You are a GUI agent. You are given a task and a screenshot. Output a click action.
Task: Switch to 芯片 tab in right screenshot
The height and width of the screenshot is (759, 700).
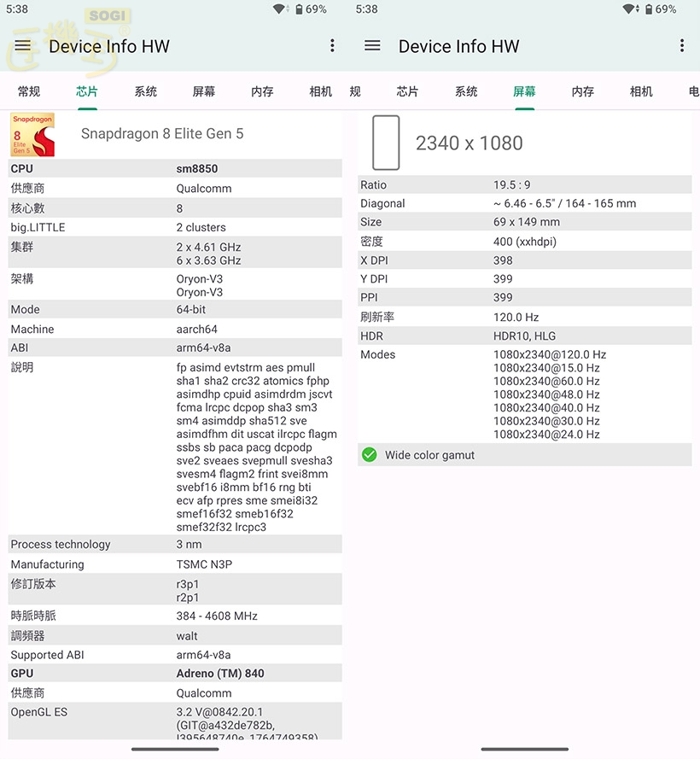(x=407, y=91)
